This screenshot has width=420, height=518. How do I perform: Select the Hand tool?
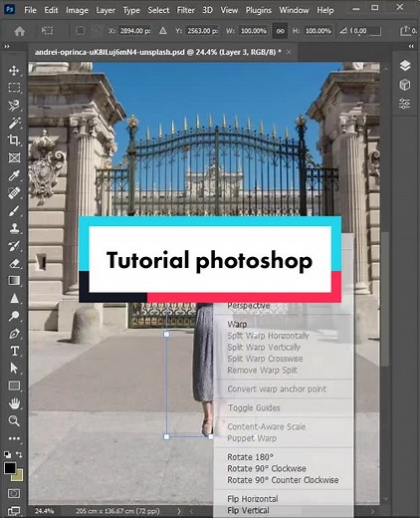[x=14, y=403]
